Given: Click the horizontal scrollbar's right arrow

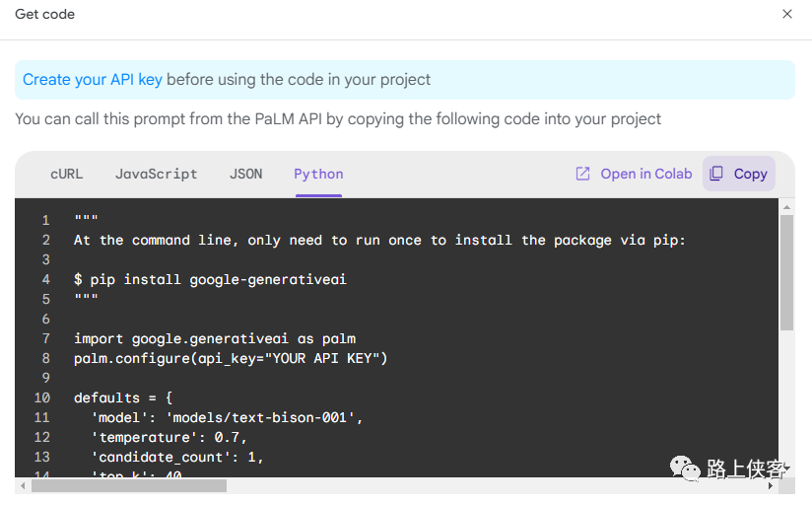Looking at the screenshot, I should tap(772, 486).
